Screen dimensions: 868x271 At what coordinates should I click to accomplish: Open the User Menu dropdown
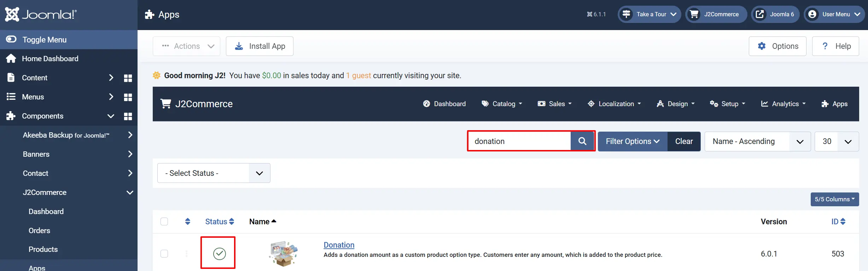click(x=834, y=15)
